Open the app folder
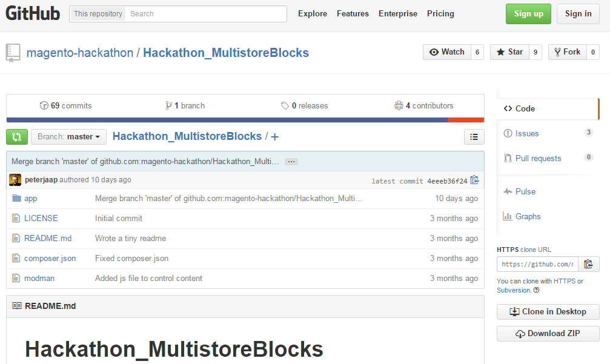This screenshot has height=364, width=610. (x=31, y=199)
